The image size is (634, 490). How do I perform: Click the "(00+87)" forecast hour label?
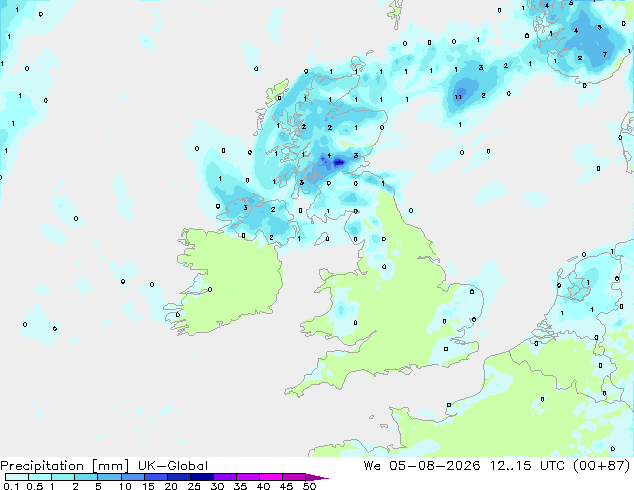tap(601, 465)
